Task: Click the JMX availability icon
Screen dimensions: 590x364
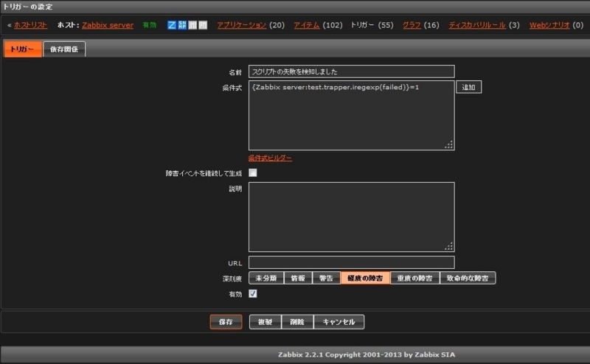Action: pyautogui.click(x=192, y=25)
